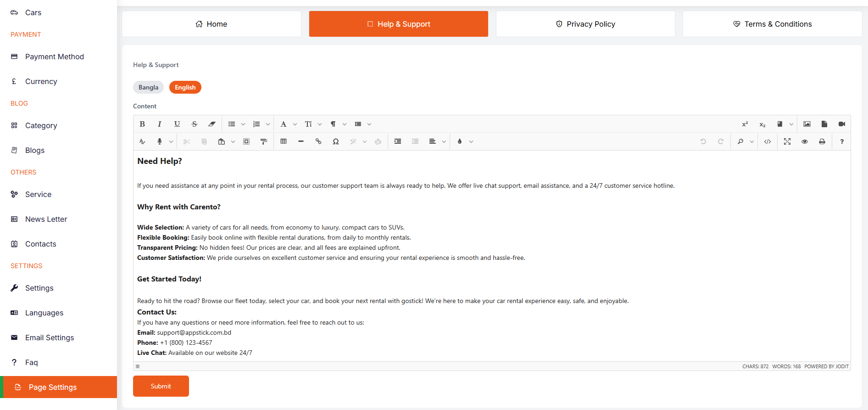Open the bullet list style dropdown arrow

pos(243,124)
